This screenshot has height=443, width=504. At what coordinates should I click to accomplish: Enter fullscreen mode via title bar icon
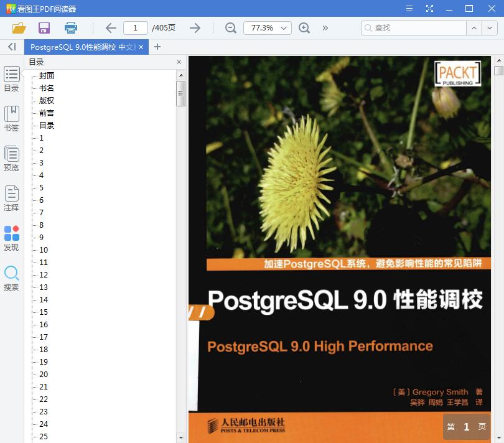[429, 8]
